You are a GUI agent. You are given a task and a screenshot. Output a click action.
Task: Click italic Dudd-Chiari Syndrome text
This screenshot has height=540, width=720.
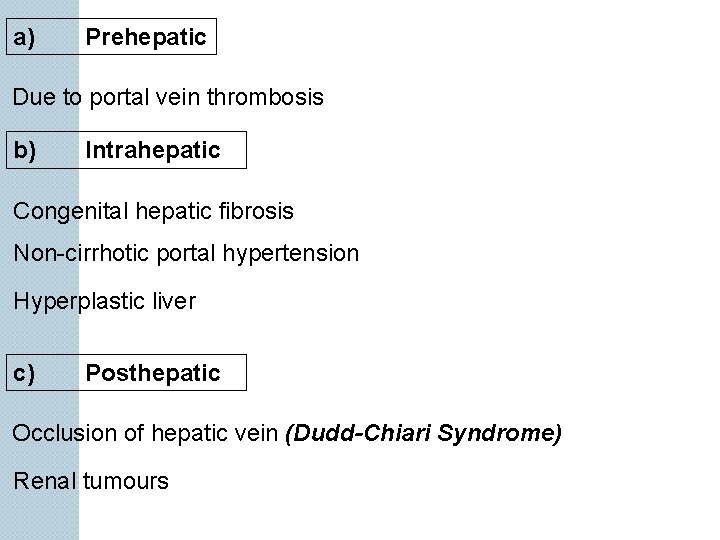[x=423, y=433]
